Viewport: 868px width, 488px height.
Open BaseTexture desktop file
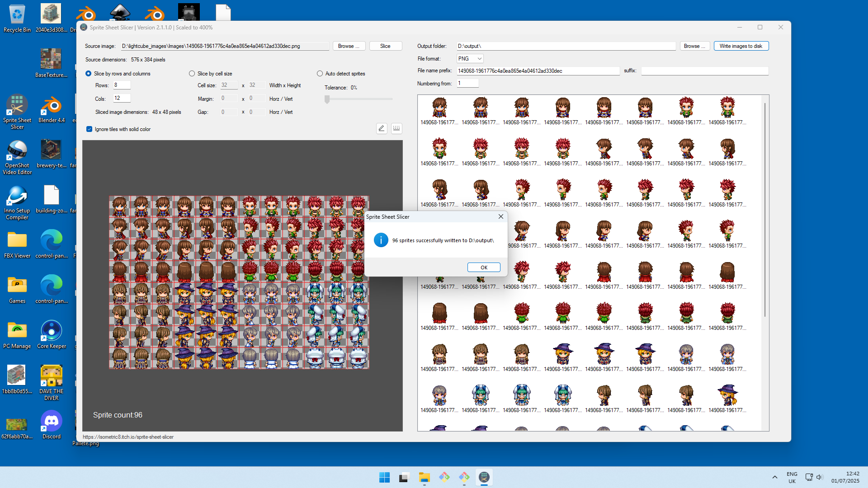(52, 64)
